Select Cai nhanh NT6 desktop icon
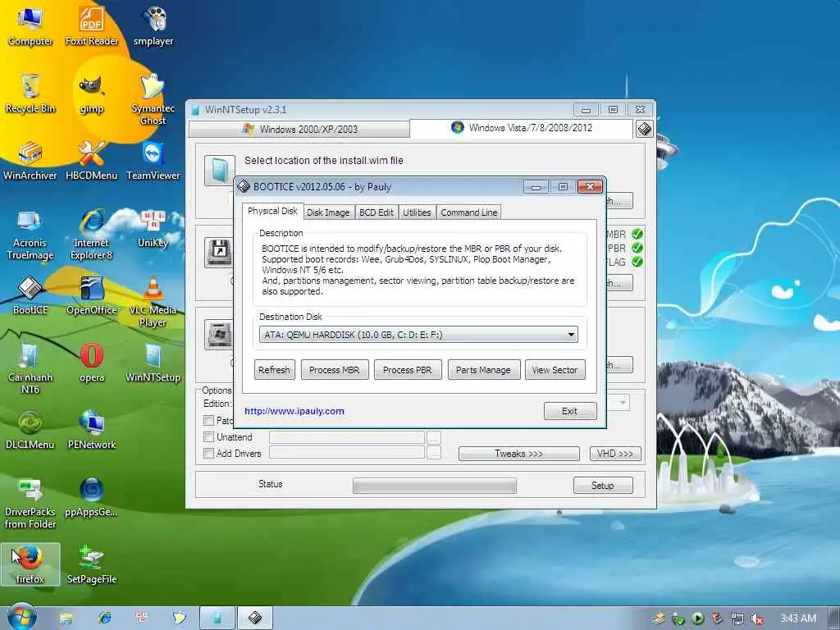 [30, 368]
